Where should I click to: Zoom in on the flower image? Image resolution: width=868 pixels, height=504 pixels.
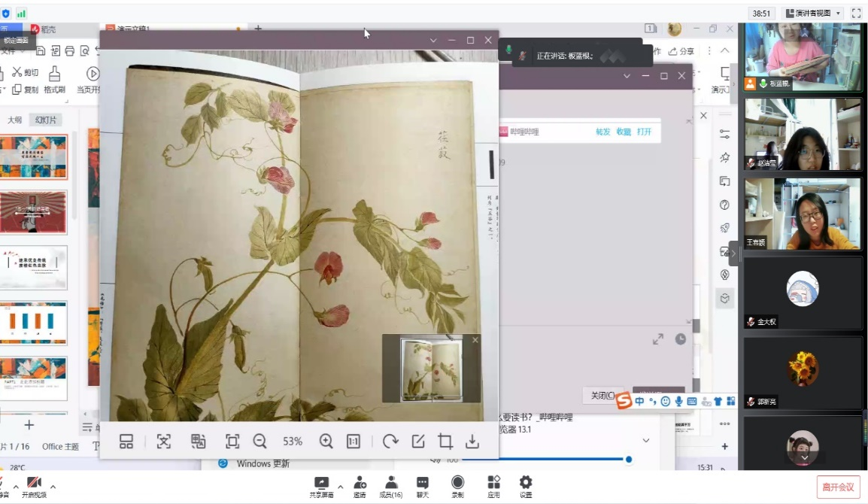point(326,442)
